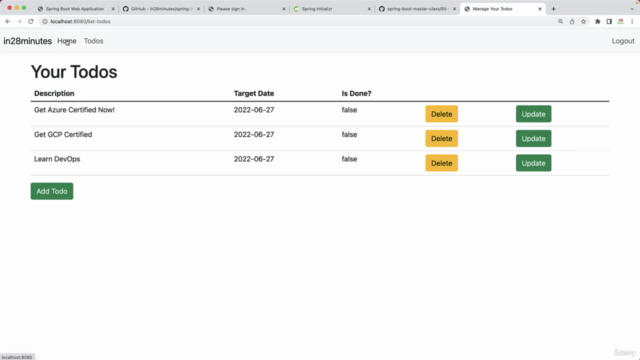Open the Chrome three-dot menu

coord(632,21)
